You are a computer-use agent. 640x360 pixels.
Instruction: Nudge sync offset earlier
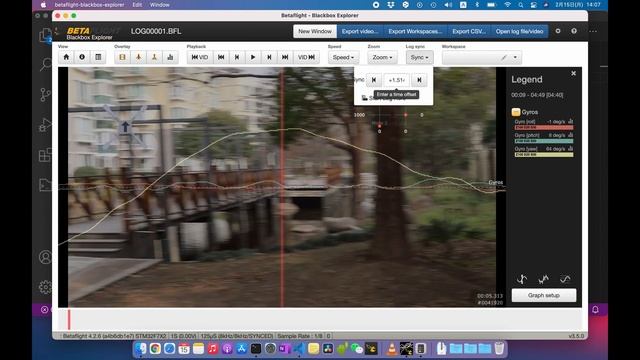click(x=373, y=80)
